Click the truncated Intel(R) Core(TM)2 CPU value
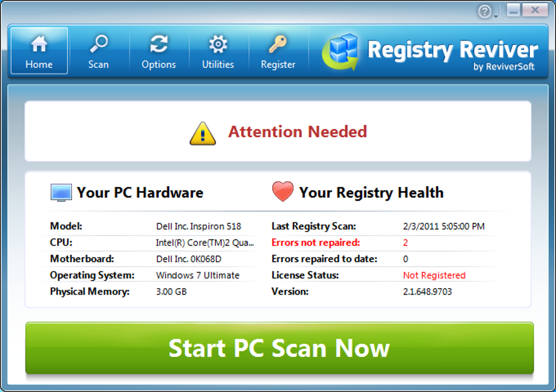 coord(204,243)
